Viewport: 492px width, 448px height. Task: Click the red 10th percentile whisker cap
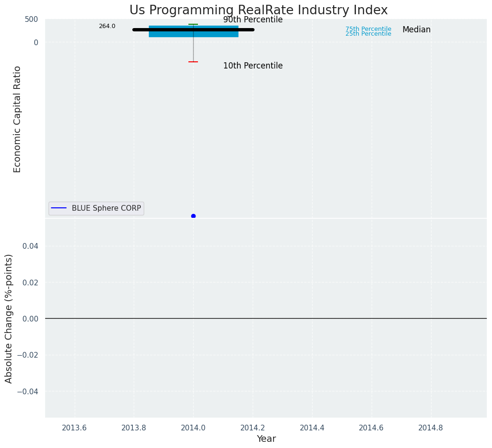tap(193, 62)
